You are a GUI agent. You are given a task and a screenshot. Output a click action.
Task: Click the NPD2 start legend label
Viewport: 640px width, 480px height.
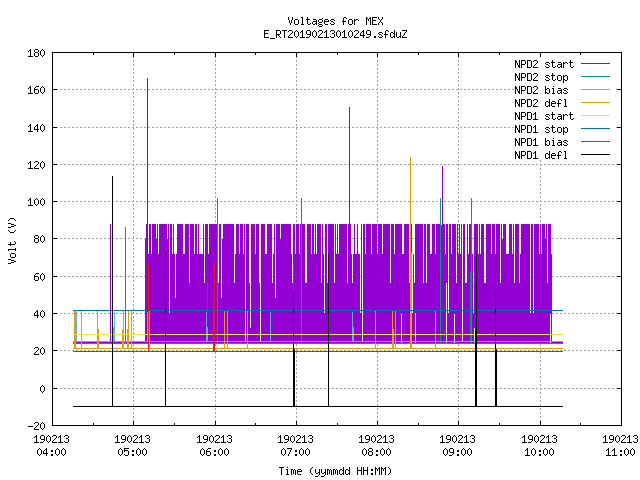(544, 64)
